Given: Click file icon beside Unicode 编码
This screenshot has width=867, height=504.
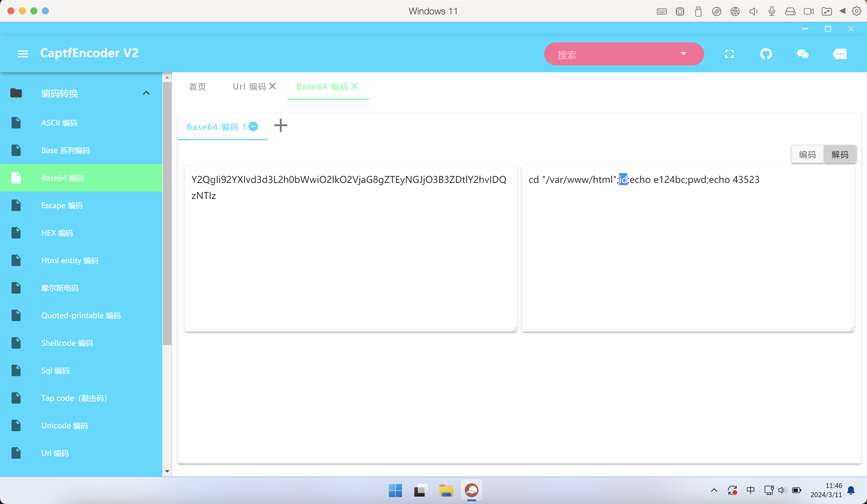Looking at the screenshot, I should click(16, 425).
